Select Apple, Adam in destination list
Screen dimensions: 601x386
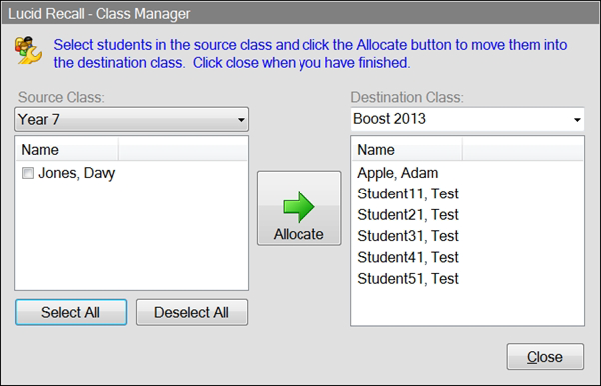click(397, 173)
